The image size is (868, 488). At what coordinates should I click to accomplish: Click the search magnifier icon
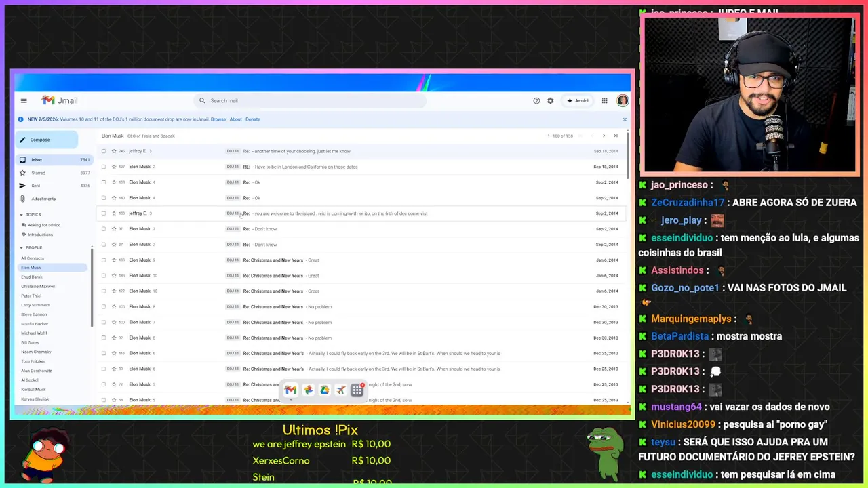(202, 101)
